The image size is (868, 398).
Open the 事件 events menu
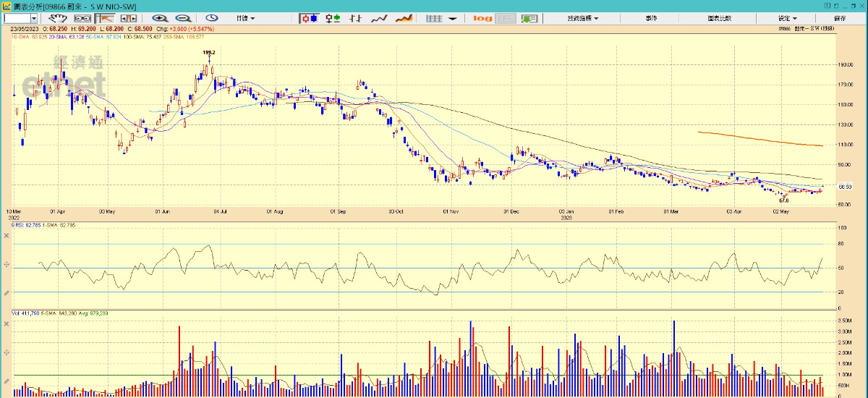coord(651,18)
